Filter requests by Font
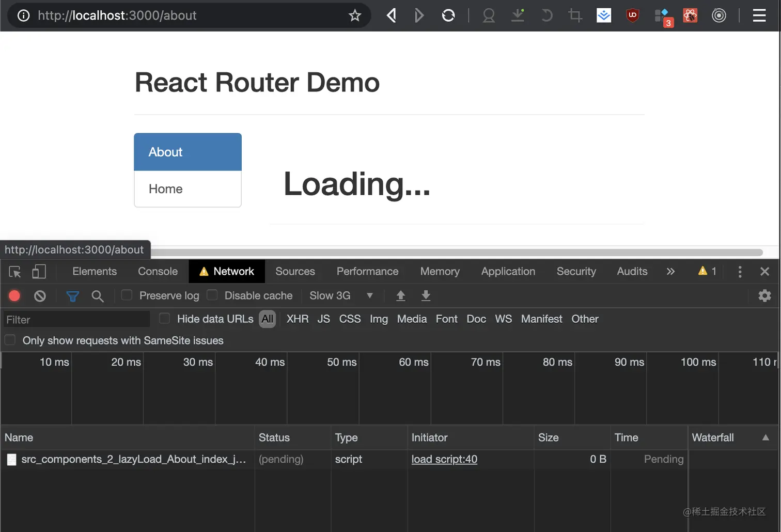 tap(446, 319)
